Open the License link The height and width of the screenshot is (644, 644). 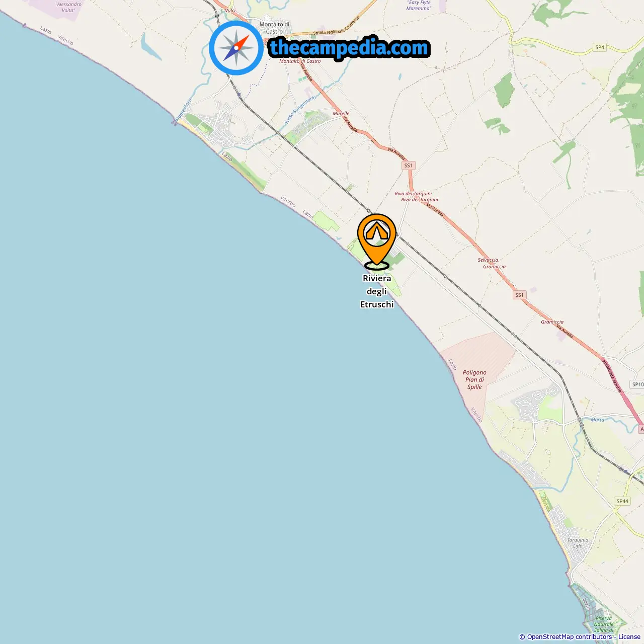[x=629, y=637]
